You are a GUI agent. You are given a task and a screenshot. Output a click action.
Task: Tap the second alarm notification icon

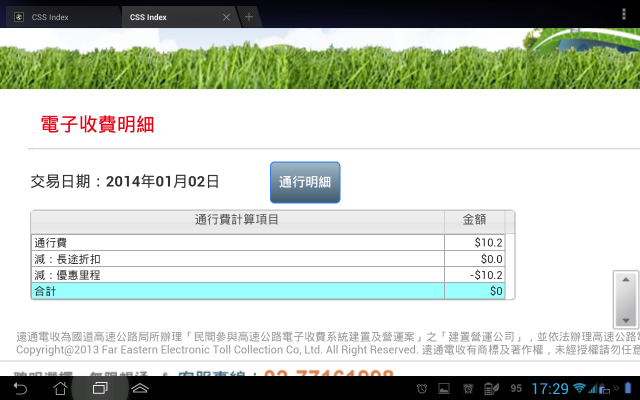pyautogui.click(x=468, y=389)
